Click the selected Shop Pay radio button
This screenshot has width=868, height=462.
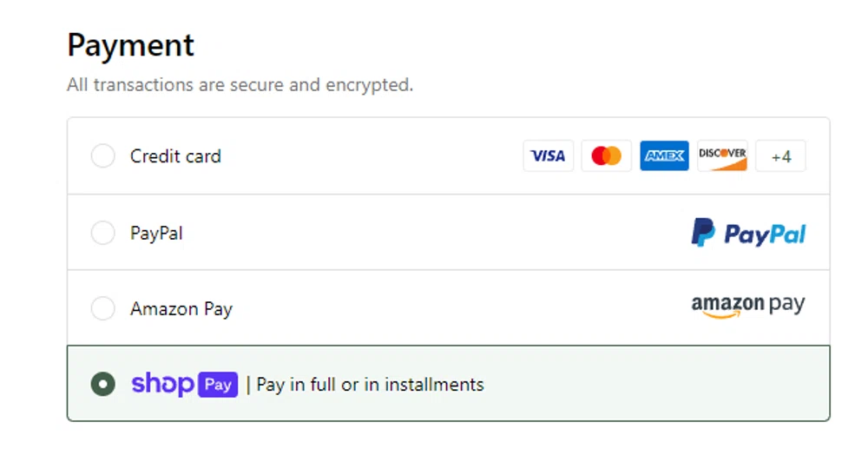coord(102,384)
